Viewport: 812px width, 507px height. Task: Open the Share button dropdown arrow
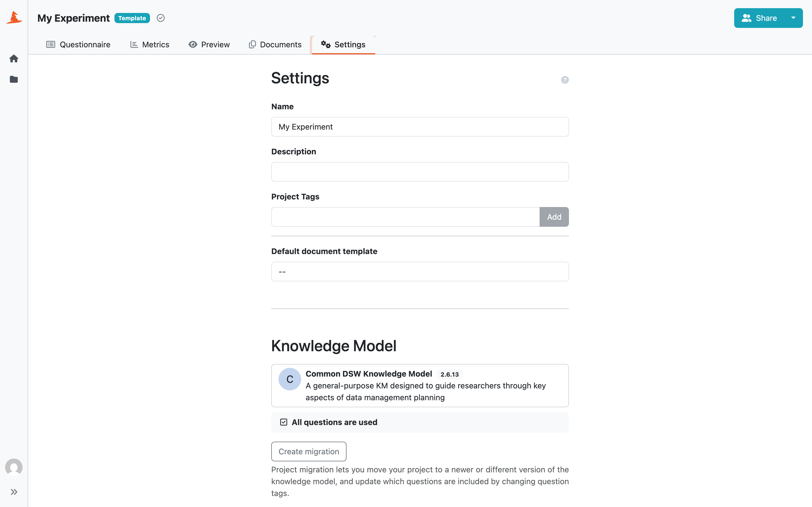793,18
